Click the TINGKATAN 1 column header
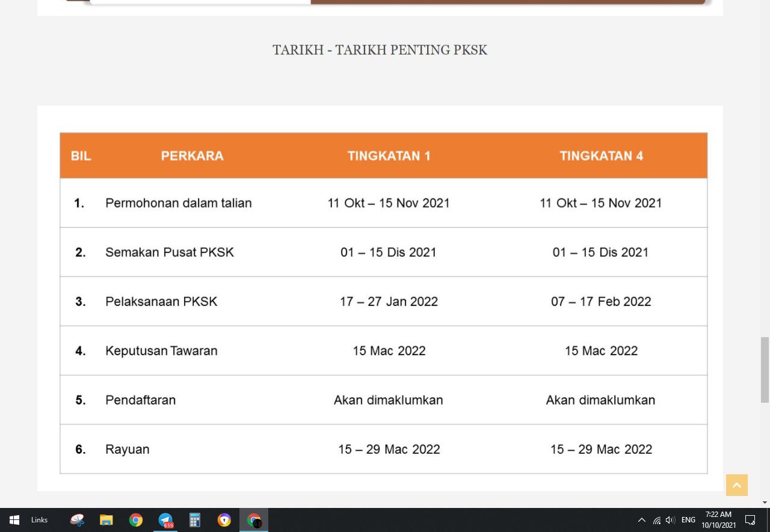This screenshot has width=770, height=532. (x=389, y=156)
